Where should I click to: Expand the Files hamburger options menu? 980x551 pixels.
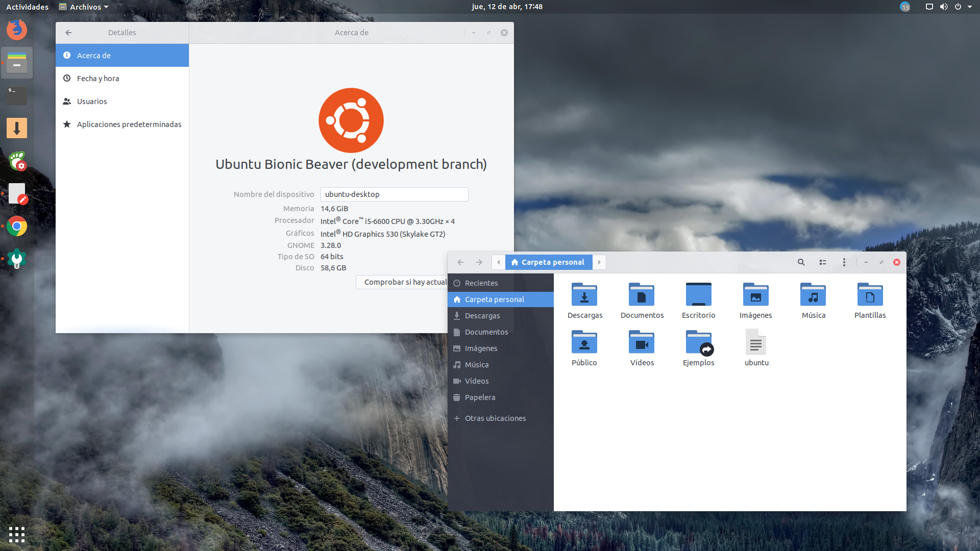tap(844, 262)
